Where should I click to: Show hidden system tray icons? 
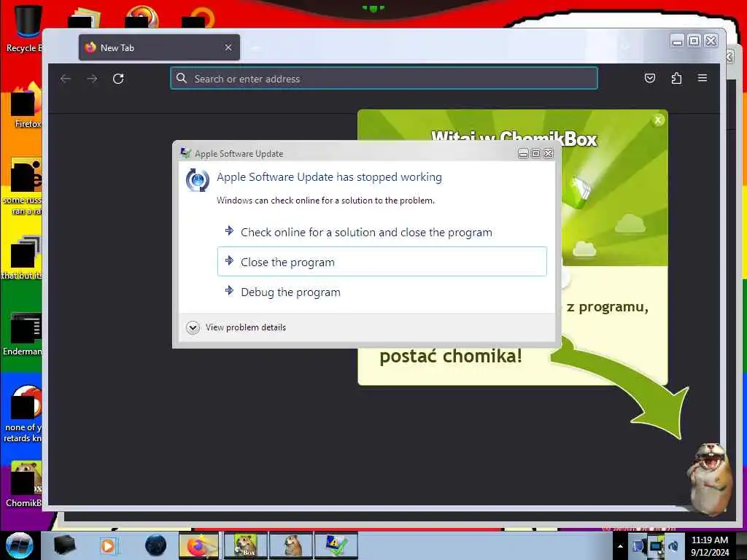click(620, 546)
